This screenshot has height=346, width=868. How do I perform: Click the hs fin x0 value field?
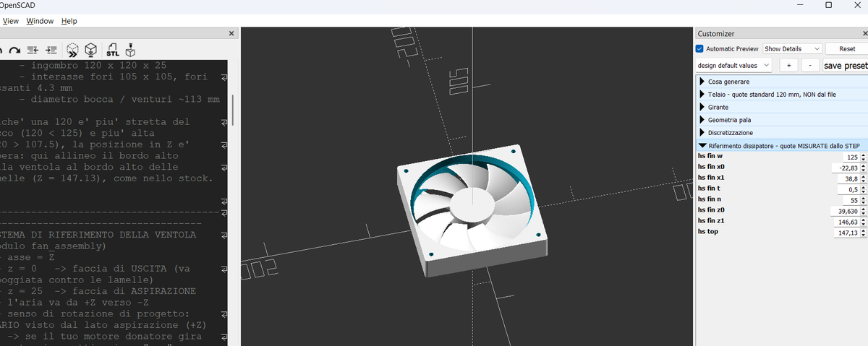click(846, 168)
